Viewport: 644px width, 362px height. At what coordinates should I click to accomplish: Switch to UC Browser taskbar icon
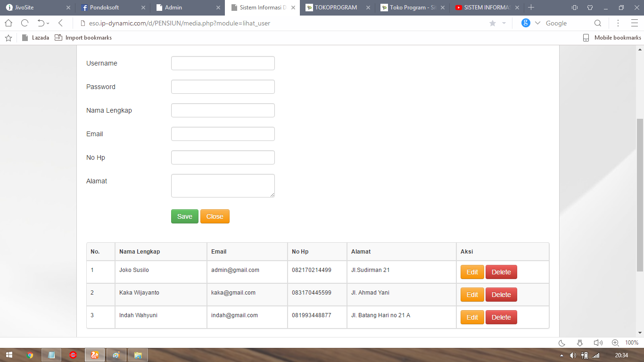pos(95,355)
